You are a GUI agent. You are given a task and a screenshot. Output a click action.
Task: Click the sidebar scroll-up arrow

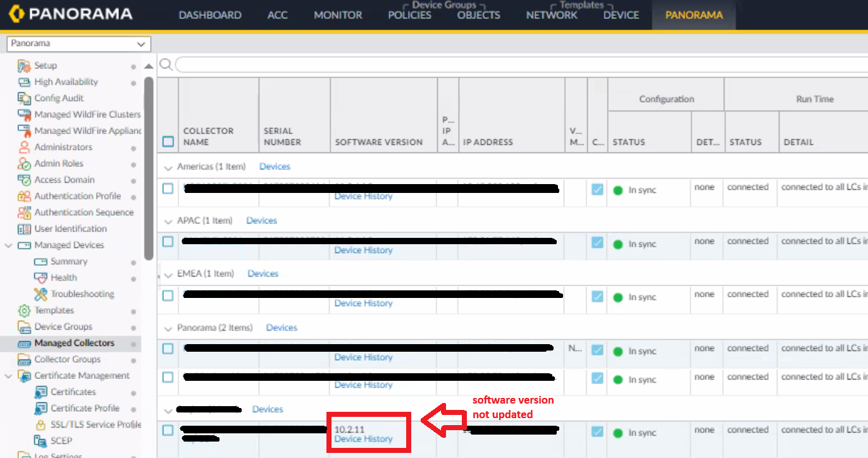149,66
